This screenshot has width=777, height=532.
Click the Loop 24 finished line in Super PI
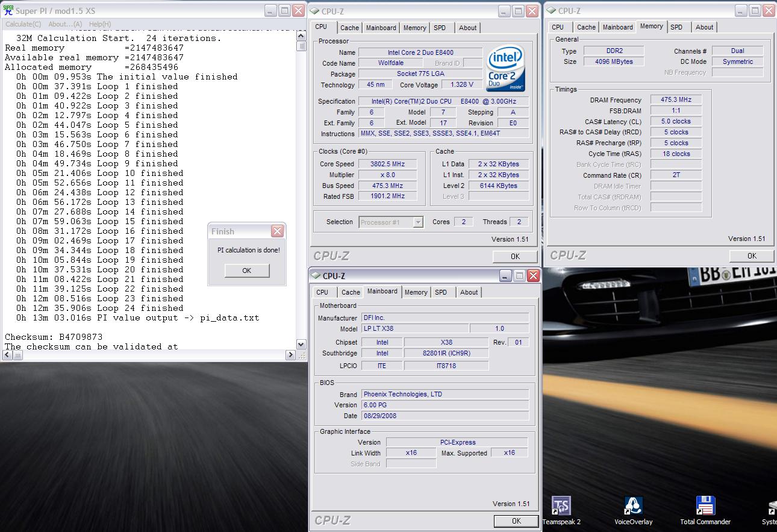click(x=100, y=308)
